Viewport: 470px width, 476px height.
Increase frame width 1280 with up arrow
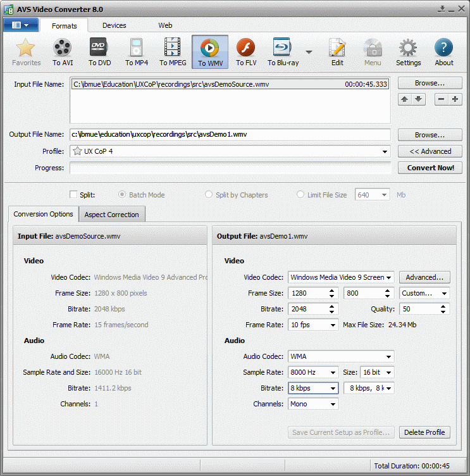[x=331, y=291]
